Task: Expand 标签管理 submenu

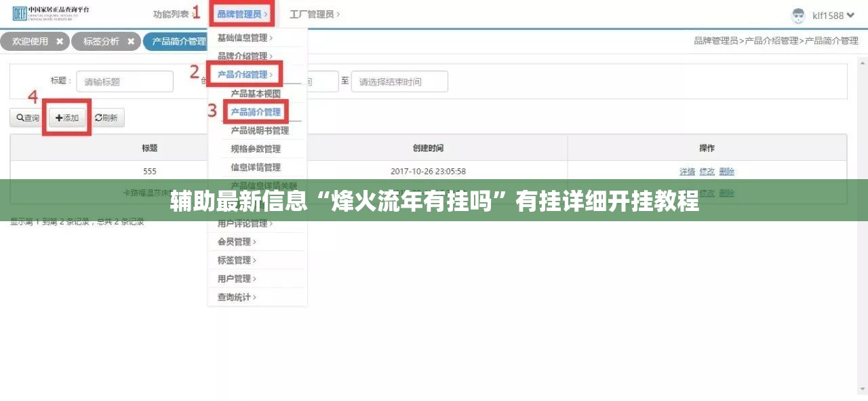Action: tap(237, 260)
